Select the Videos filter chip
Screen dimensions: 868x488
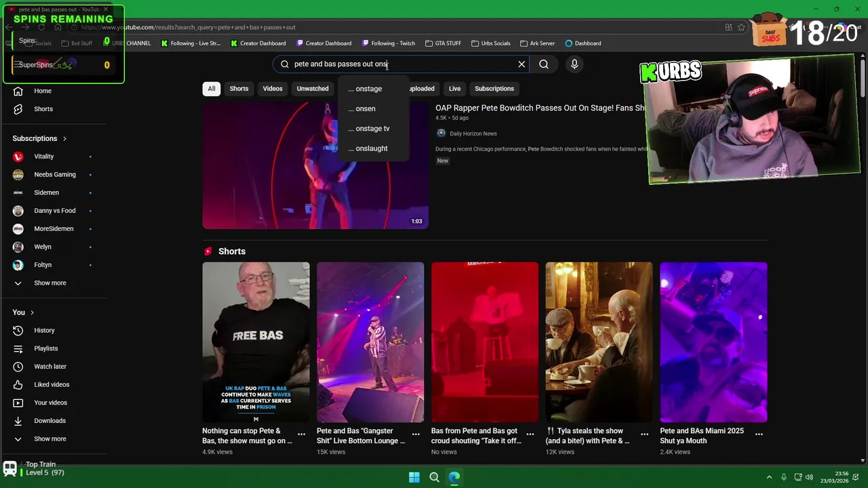pos(273,89)
